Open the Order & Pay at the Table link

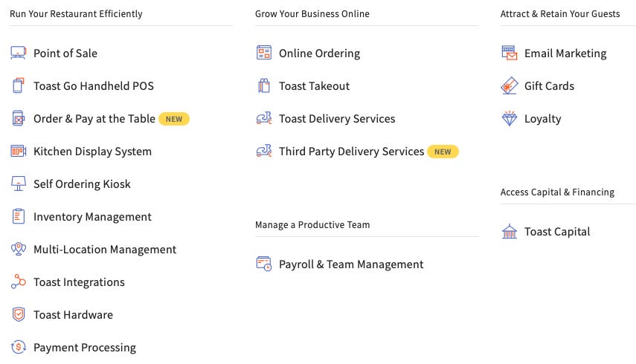coord(94,119)
